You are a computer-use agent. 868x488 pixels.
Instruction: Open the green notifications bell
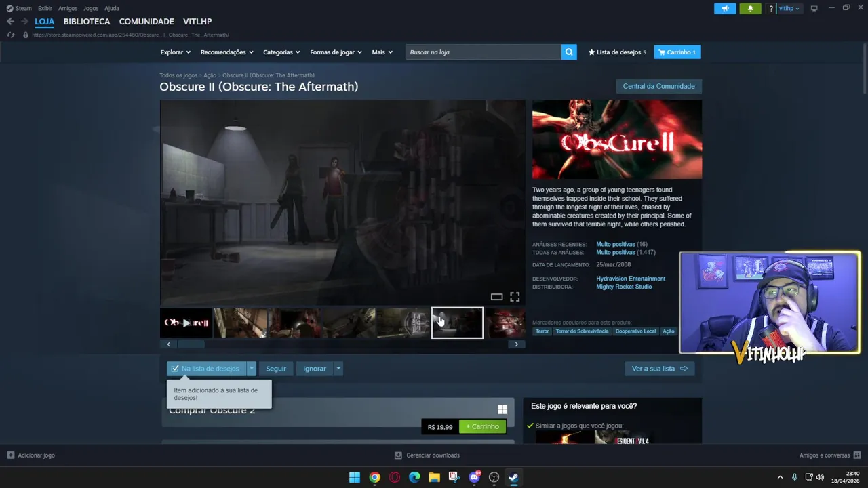750,8
